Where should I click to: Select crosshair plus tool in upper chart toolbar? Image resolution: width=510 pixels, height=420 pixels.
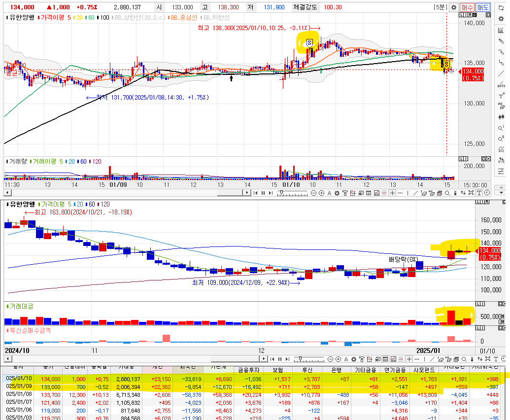(393, 193)
